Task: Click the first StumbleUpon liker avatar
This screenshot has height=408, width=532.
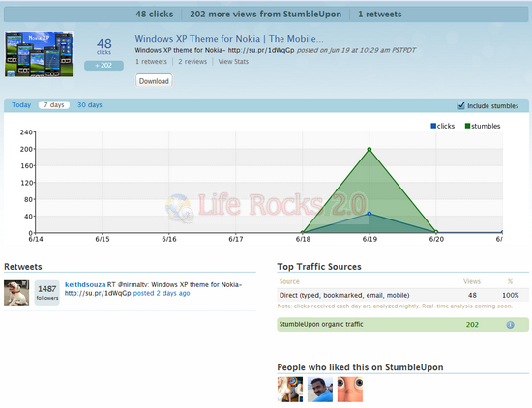Action: point(290,390)
